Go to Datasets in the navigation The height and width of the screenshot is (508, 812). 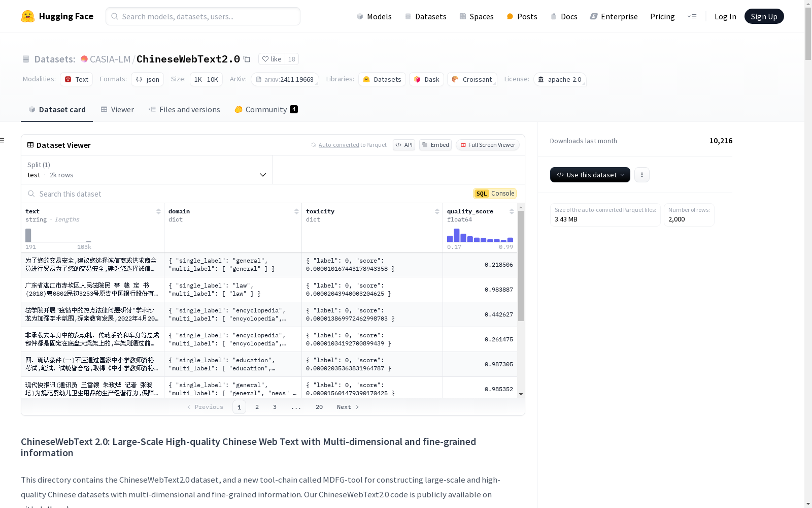[425, 16]
